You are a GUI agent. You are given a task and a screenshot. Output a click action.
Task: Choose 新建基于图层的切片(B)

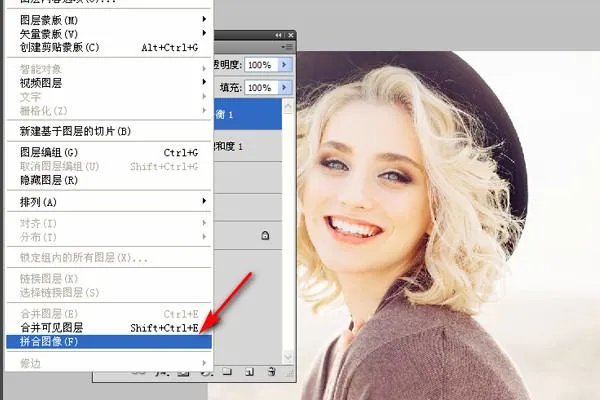tap(109, 131)
